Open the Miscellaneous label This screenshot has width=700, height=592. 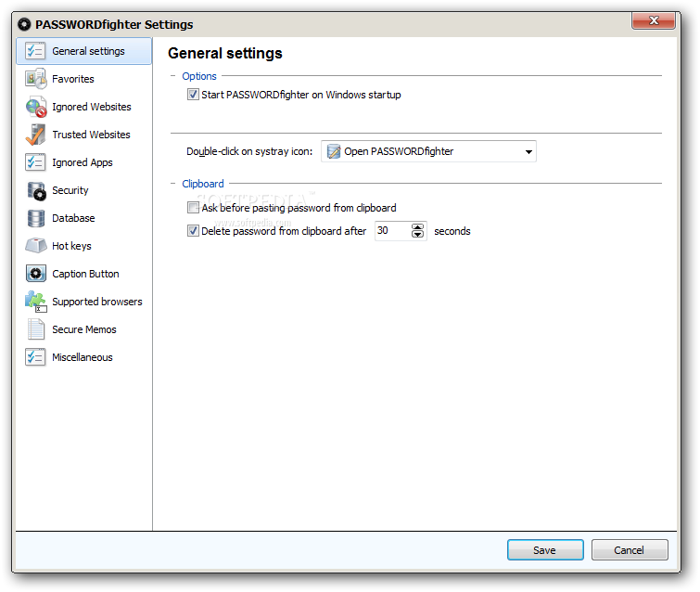83,357
